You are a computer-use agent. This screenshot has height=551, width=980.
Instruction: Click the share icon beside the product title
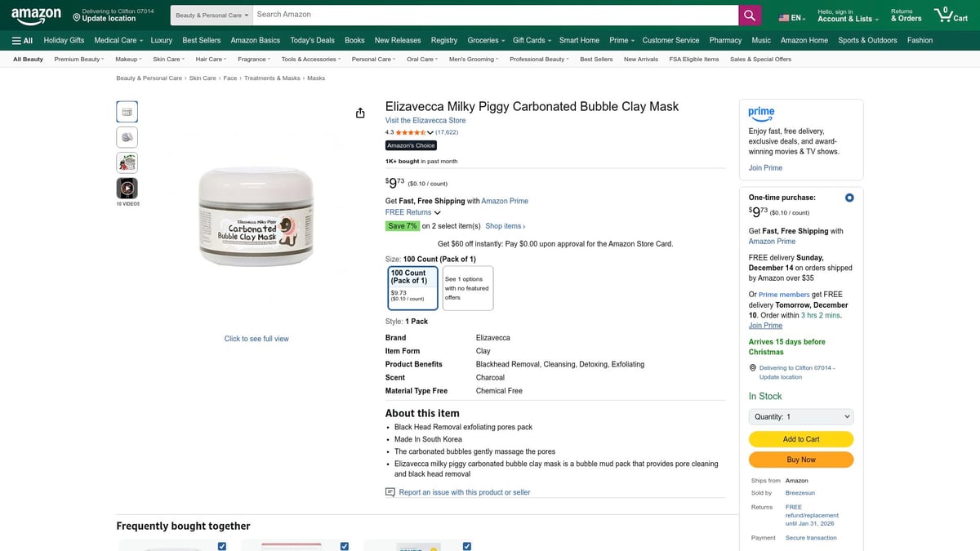point(360,113)
